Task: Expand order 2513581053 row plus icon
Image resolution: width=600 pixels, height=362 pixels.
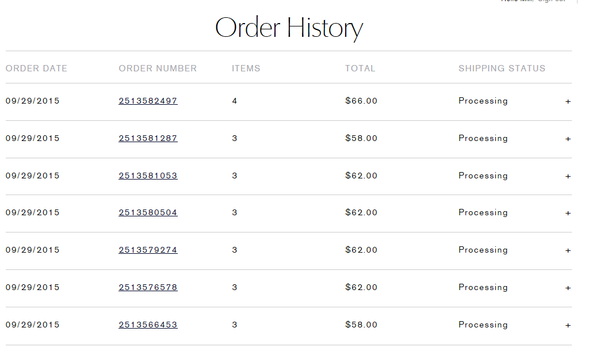Action: pyautogui.click(x=568, y=176)
